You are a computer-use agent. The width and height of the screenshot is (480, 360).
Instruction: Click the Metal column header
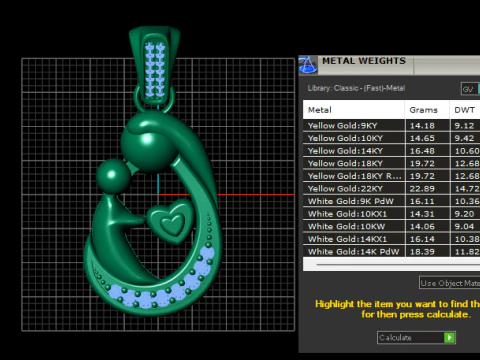point(354,110)
